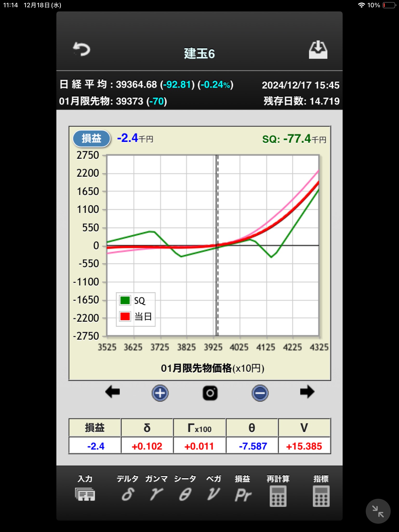Show the デルタ delta graph
The image size is (399, 532).
128,490
